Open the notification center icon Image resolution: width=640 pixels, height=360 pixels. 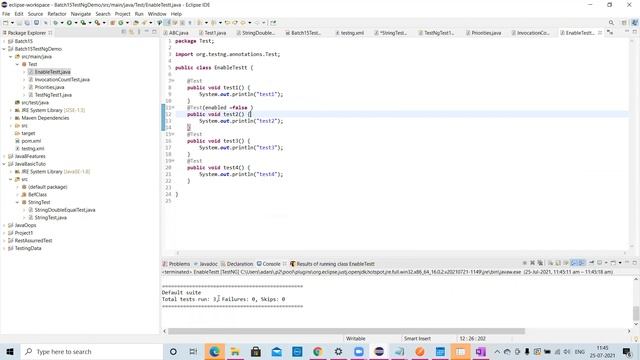click(627, 351)
